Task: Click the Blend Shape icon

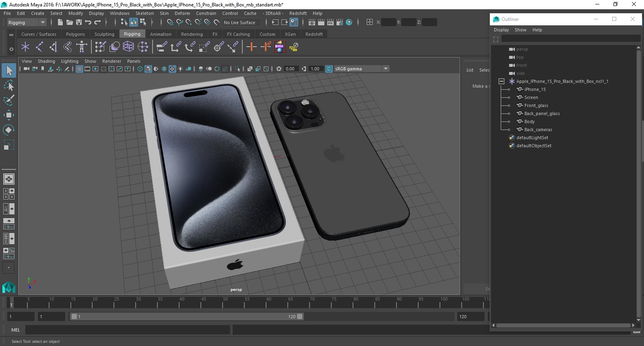Action: click(x=114, y=47)
